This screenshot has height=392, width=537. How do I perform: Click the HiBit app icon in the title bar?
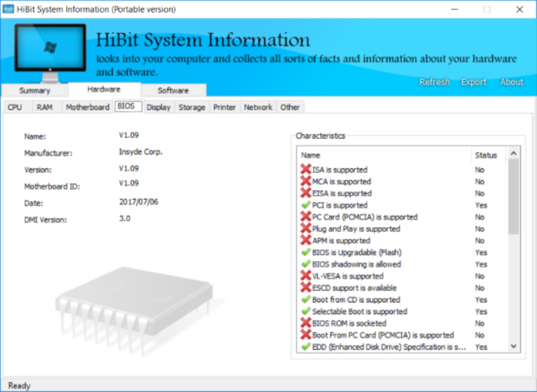pyautogui.click(x=8, y=9)
